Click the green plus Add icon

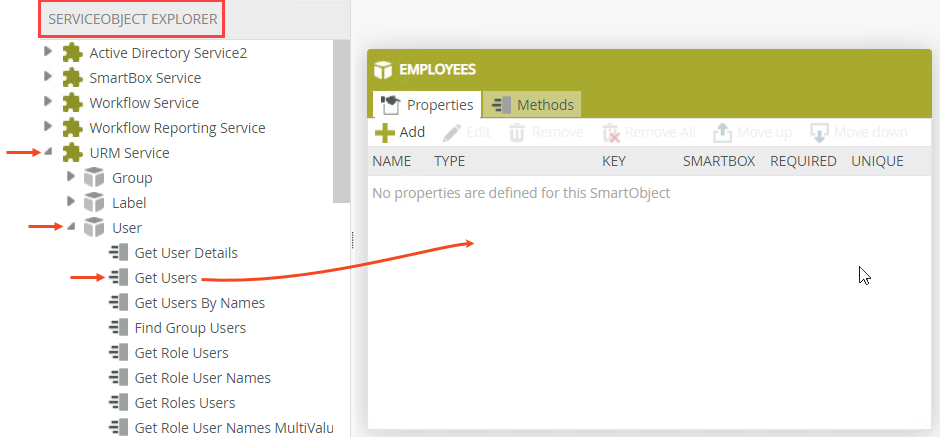click(384, 132)
